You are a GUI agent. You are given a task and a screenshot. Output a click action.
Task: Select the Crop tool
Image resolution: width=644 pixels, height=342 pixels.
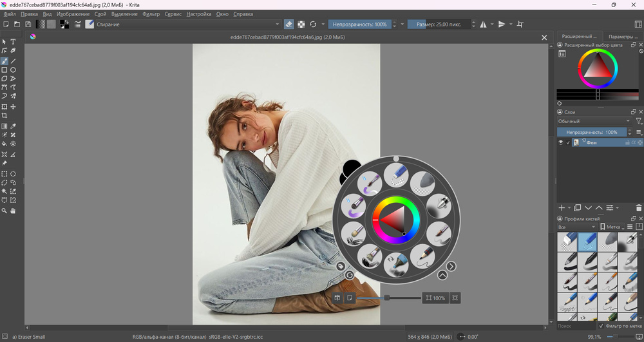click(5, 116)
